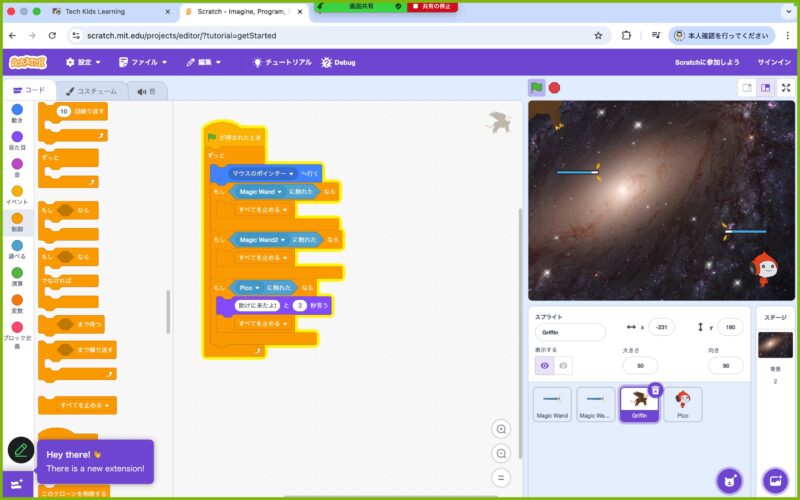800x500 pixels.
Task: Delete the Griffin sprite with trash icon
Action: (x=655, y=390)
